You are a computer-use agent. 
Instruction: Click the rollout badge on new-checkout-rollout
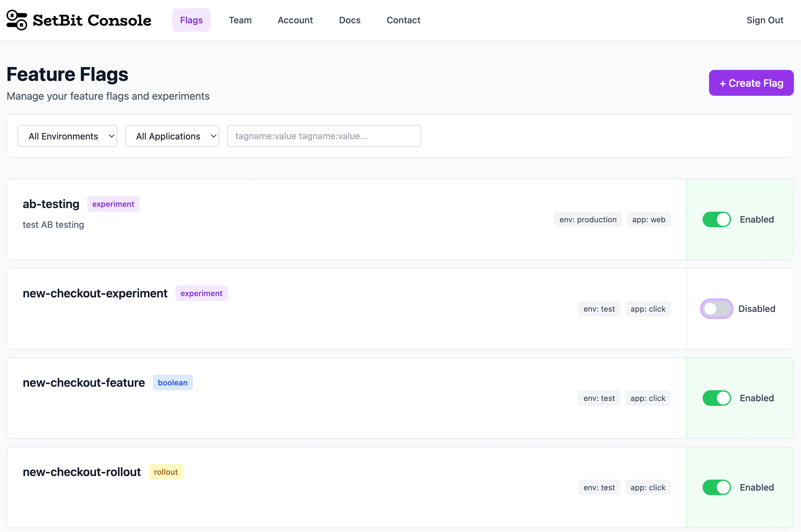pyautogui.click(x=166, y=471)
